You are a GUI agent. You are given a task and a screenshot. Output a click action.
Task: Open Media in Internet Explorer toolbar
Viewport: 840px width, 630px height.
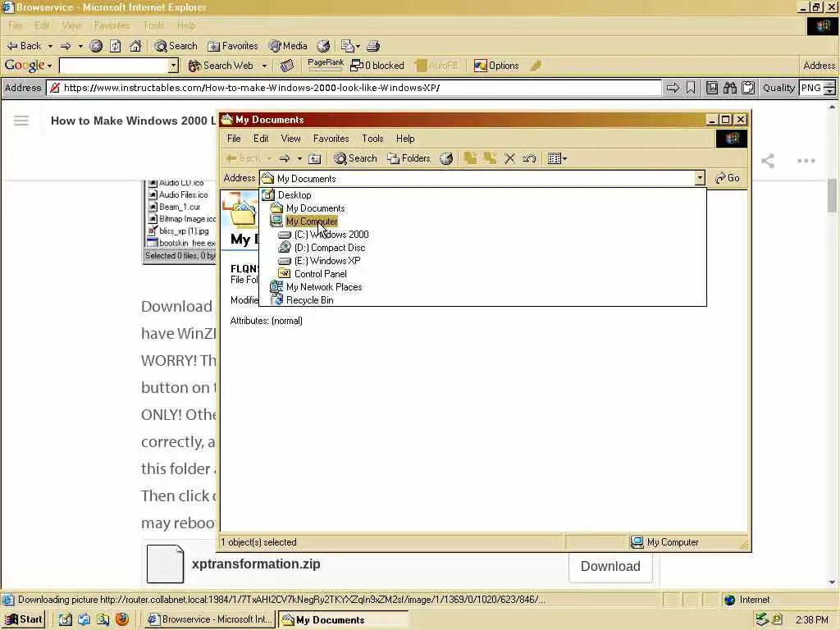[288, 46]
